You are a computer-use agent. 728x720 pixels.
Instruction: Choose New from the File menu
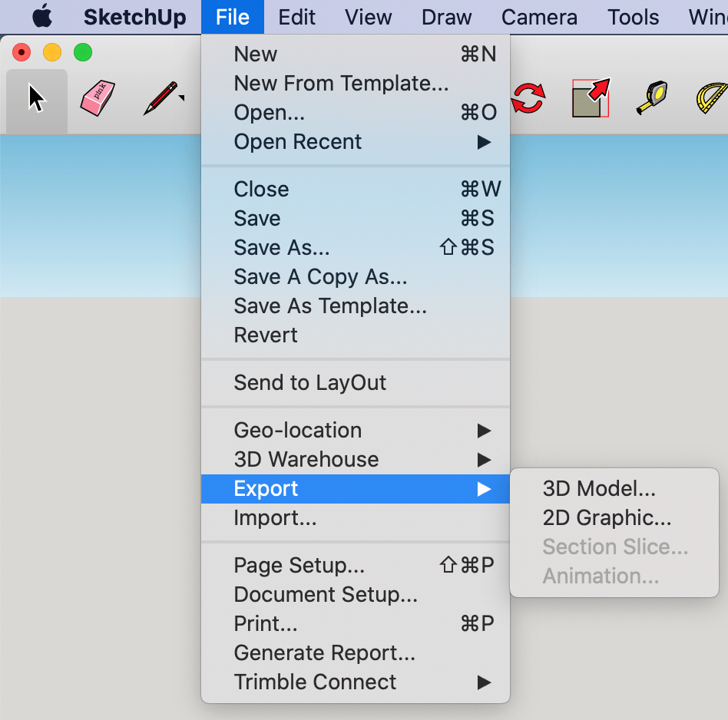click(x=356, y=54)
